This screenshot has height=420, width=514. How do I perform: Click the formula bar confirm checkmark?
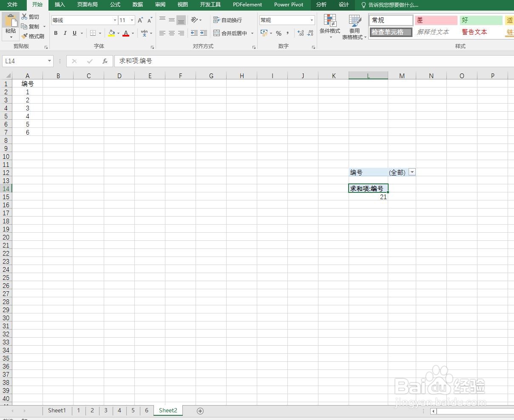click(x=90, y=61)
